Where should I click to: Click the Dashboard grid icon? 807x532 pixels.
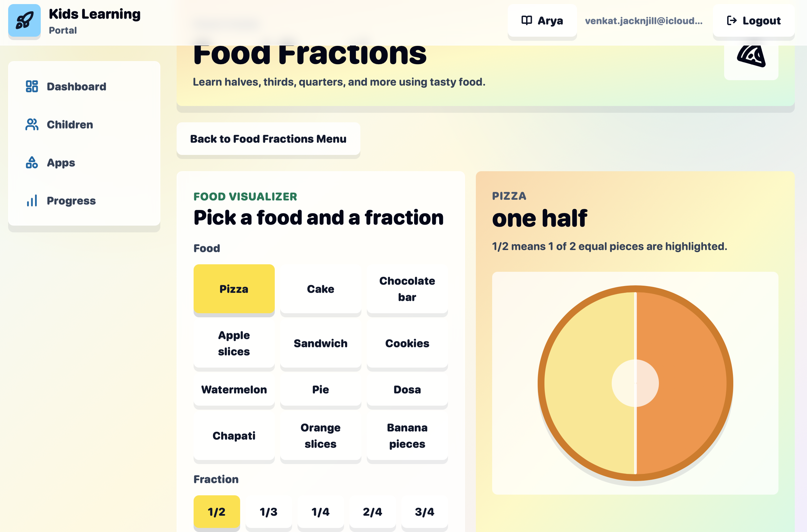pyautogui.click(x=32, y=87)
